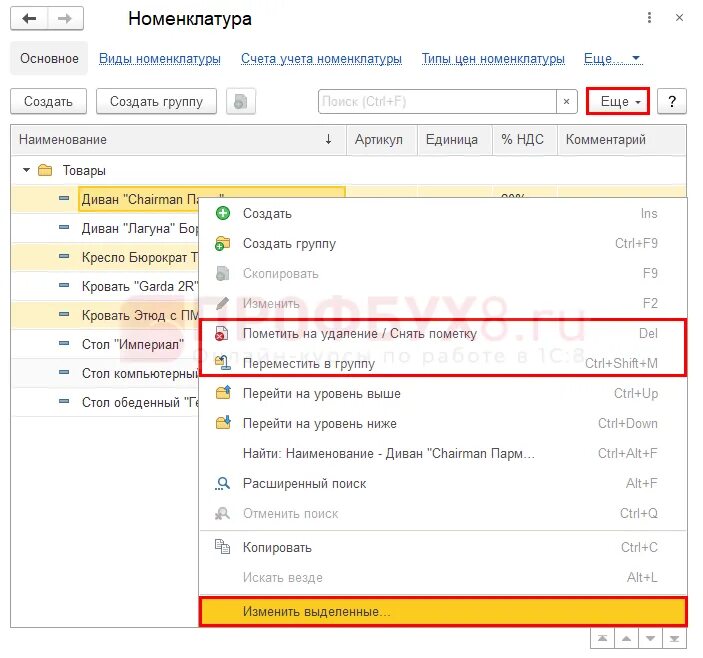Select Копировать in the menu

(443, 547)
